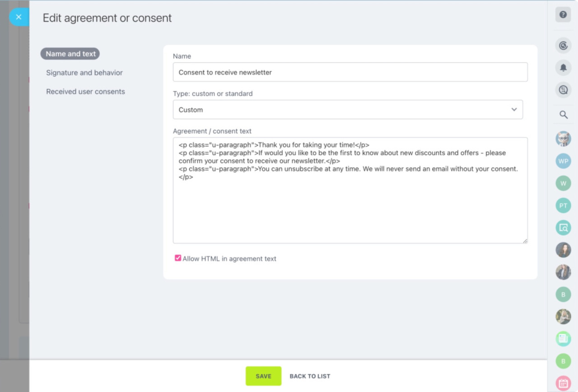
Task: Uncheck Allow HTML in agreement text
Action: click(x=178, y=258)
